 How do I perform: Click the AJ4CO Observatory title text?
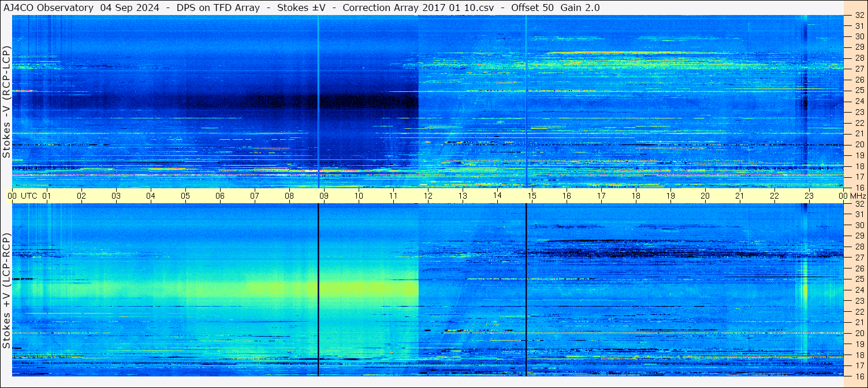49,8
